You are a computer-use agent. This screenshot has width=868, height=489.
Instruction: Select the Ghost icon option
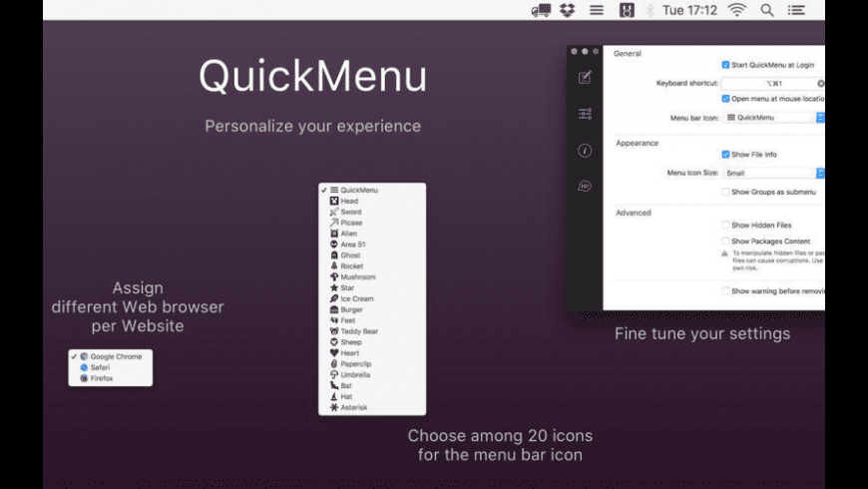(x=372, y=255)
